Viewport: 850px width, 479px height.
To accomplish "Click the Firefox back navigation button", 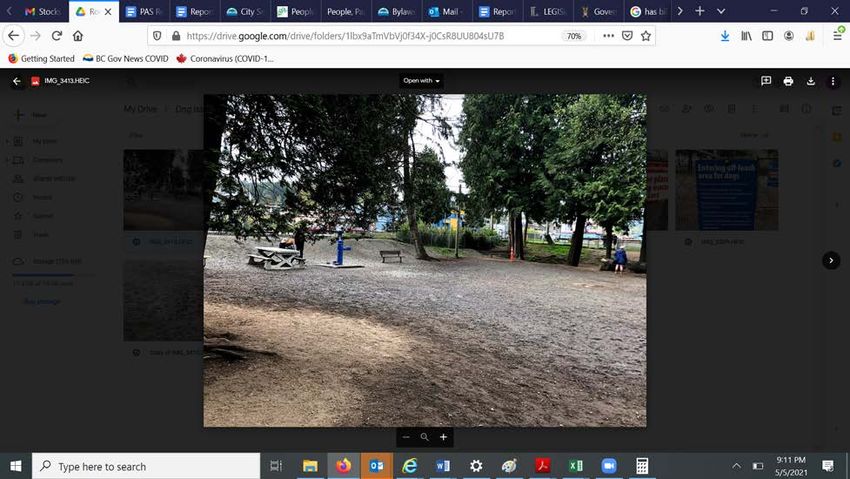I will pos(14,36).
